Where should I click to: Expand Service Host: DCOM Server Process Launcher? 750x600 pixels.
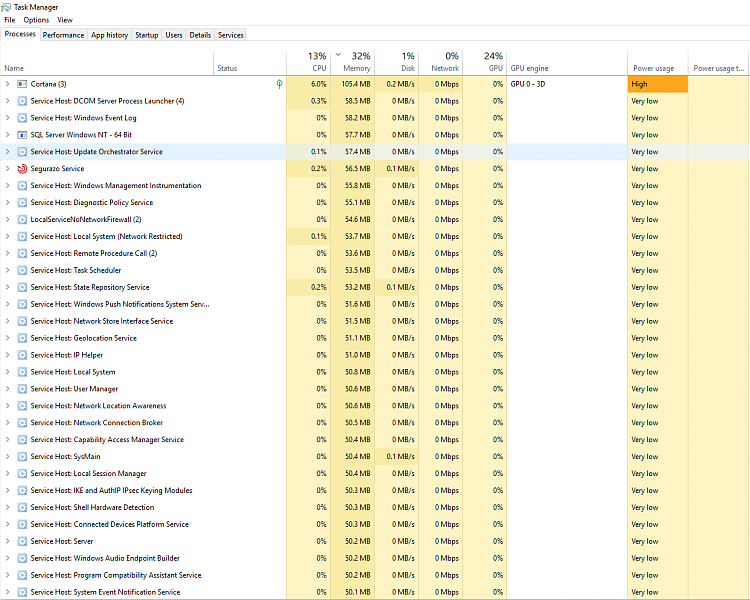[7, 101]
